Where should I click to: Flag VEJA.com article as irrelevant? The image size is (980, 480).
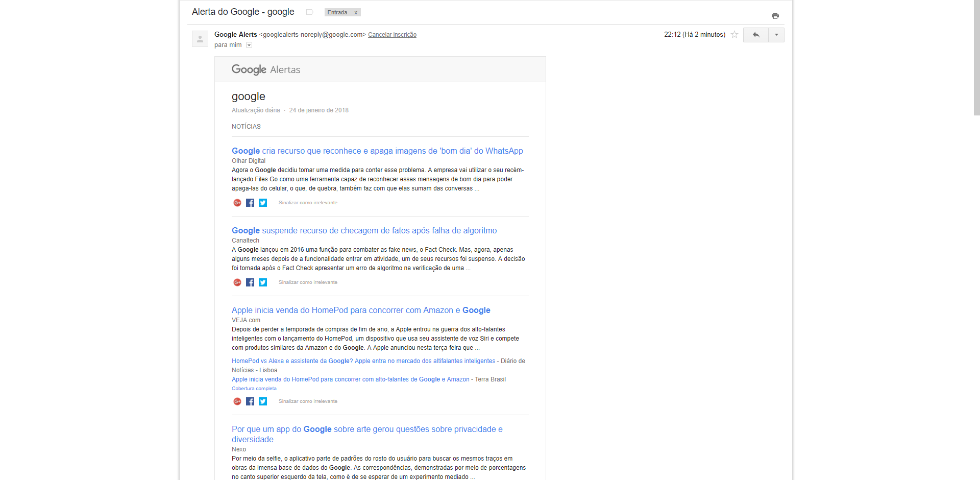pos(308,401)
